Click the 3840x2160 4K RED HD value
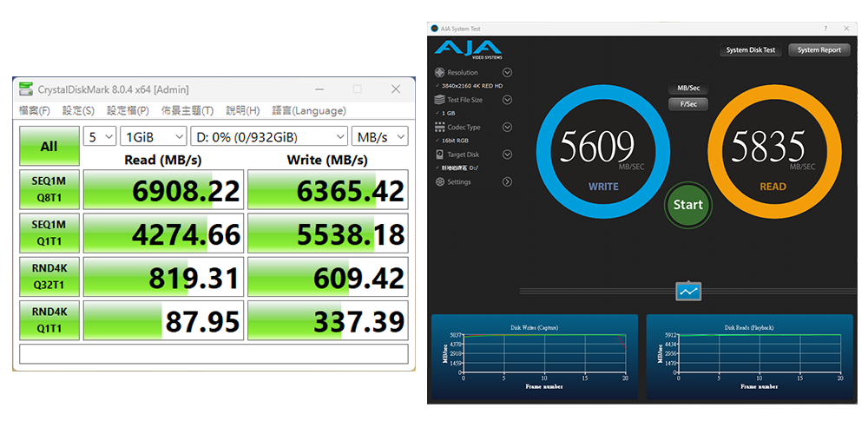Screen dimensions: 868x434 pyautogui.click(x=472, y=86)
